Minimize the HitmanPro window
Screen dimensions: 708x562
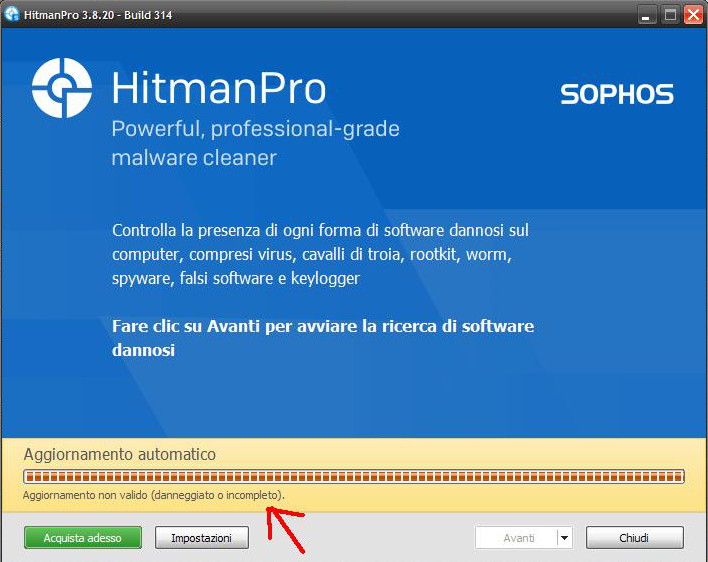(646, 15)
